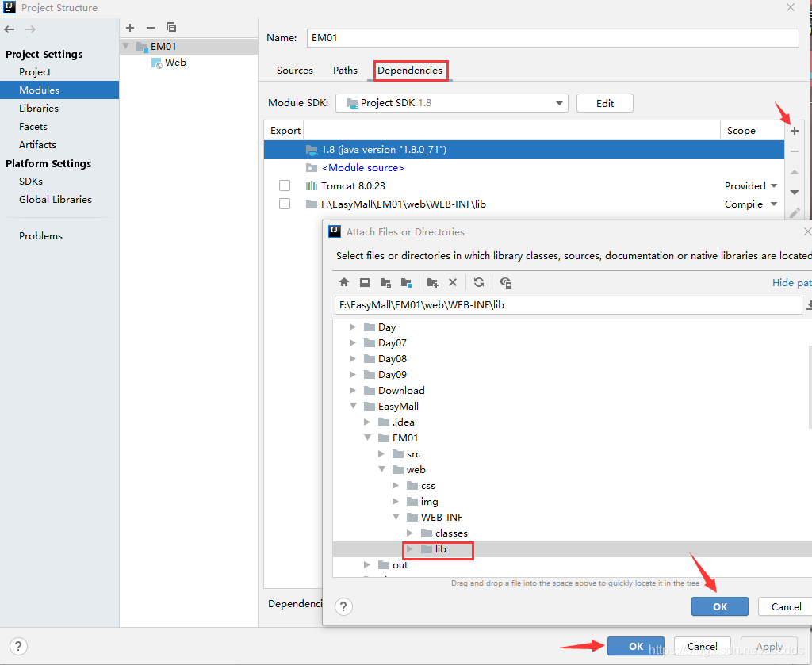Collapse the web folder
The image size is (812, 665).
click(x=381, y=469)
